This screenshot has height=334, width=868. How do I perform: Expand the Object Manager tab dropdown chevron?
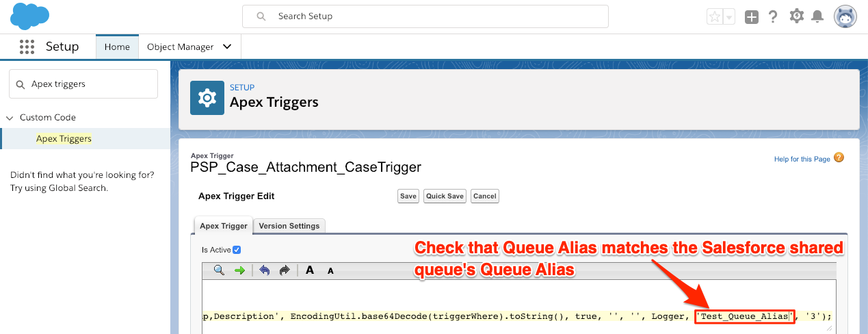point(227,47)
